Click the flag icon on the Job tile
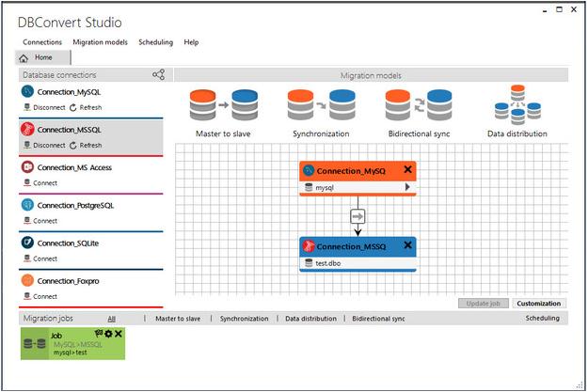This screenshot has height=392, width=588. tap(98, 334)
